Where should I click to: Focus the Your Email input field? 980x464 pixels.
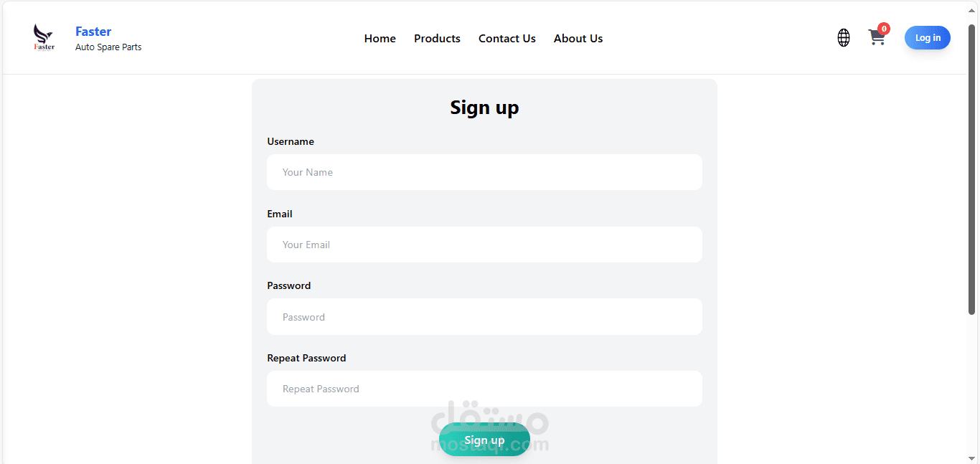coord(484,245)
